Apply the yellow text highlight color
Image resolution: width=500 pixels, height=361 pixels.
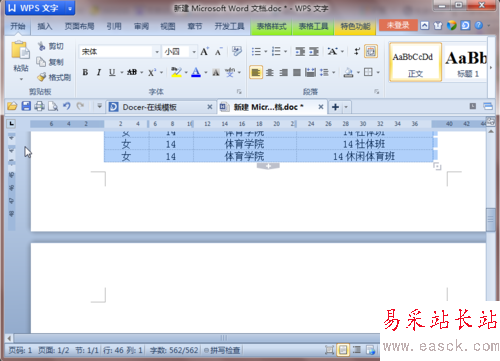176,72
